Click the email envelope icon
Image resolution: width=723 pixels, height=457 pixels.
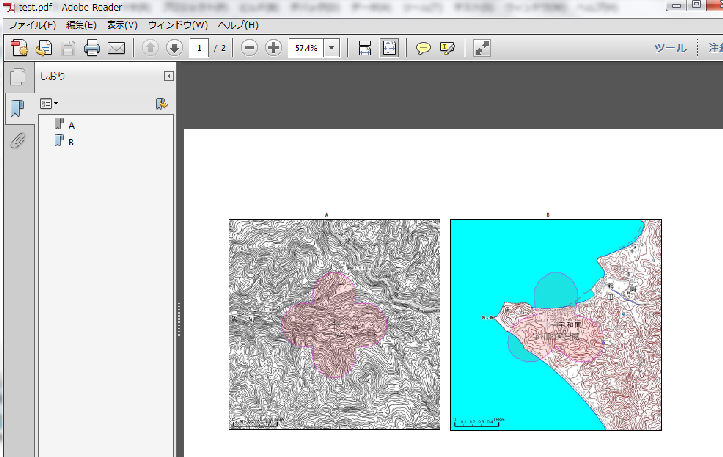point(116,48)
